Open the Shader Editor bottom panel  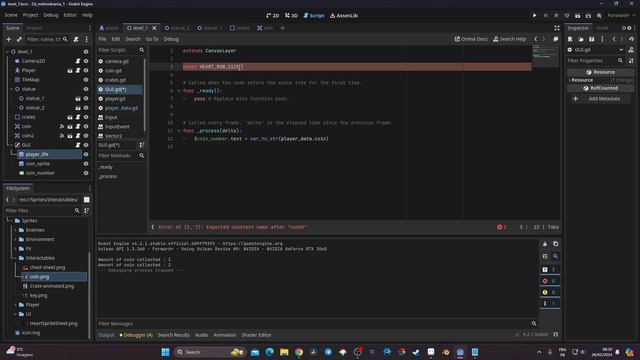[256, 335]
